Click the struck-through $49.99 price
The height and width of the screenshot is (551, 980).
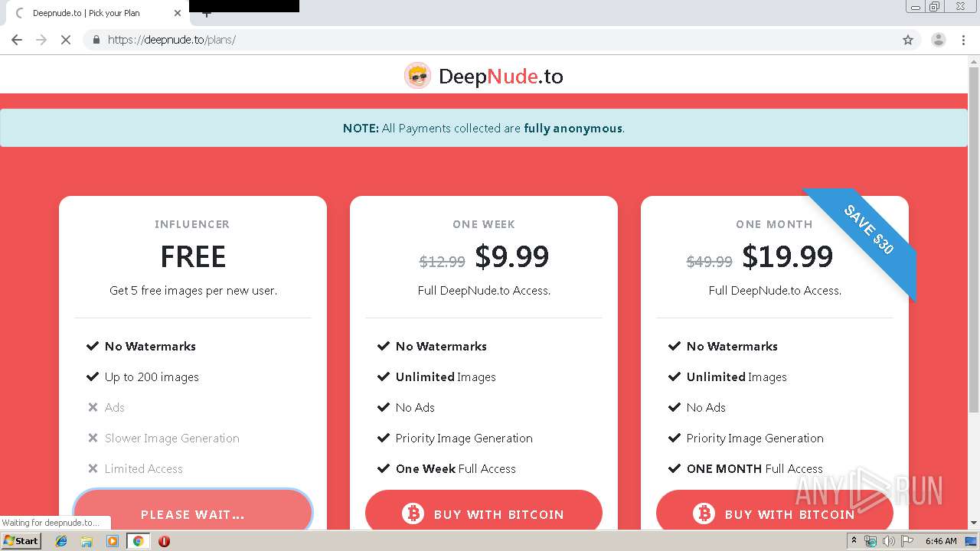[710, 262]
